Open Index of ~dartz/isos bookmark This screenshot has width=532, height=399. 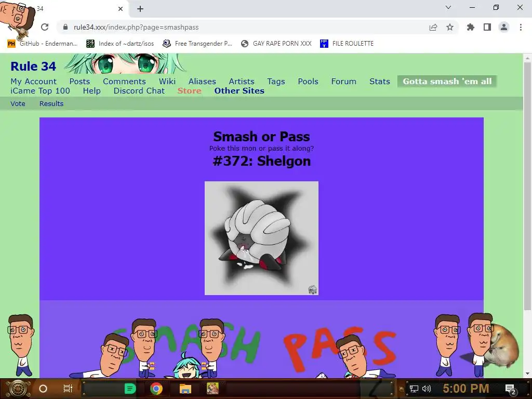point(120,44)
